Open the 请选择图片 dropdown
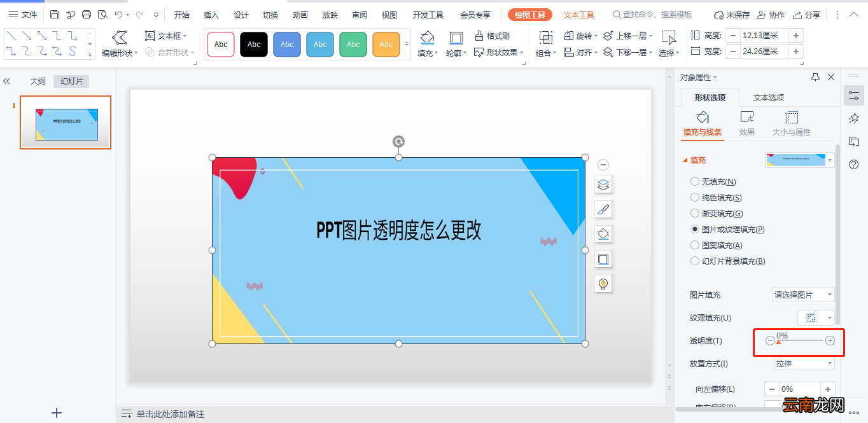This screenshot has width=868, height=423. pos(802,295)
